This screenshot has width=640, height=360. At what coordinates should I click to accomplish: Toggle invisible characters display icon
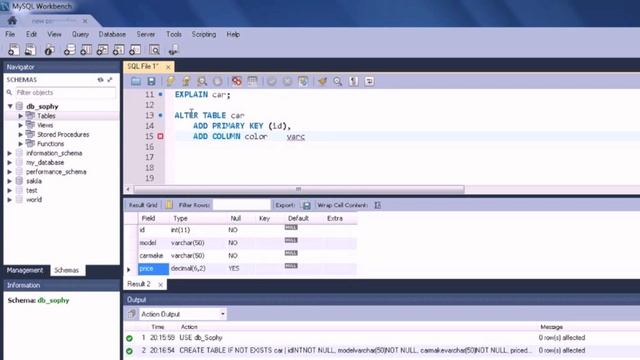pos(353,81)
